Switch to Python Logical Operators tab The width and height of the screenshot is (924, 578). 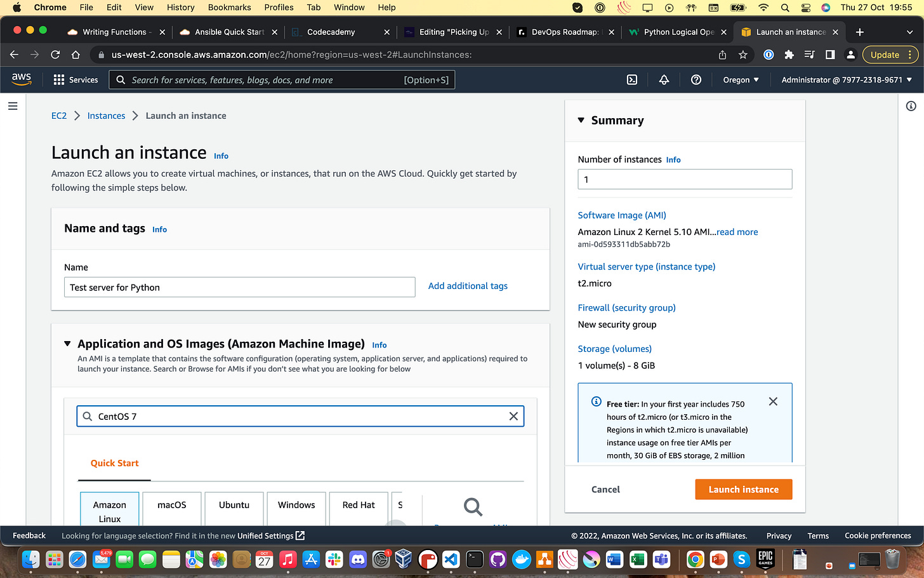(678, 32)
